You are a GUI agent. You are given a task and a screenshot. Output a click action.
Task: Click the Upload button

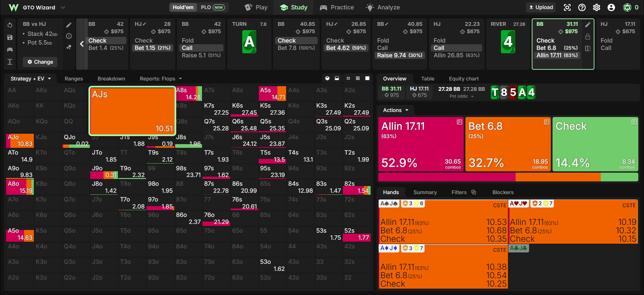(x=541, y=7)
